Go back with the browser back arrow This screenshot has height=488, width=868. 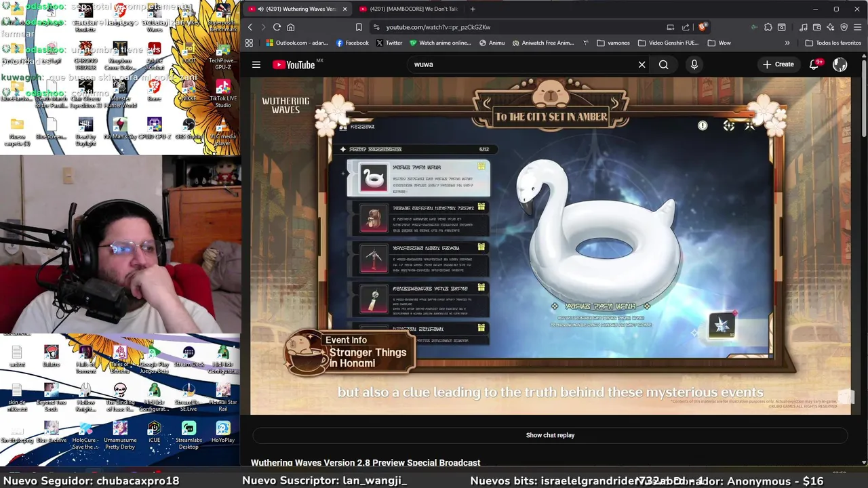click(x=250, y=27)
